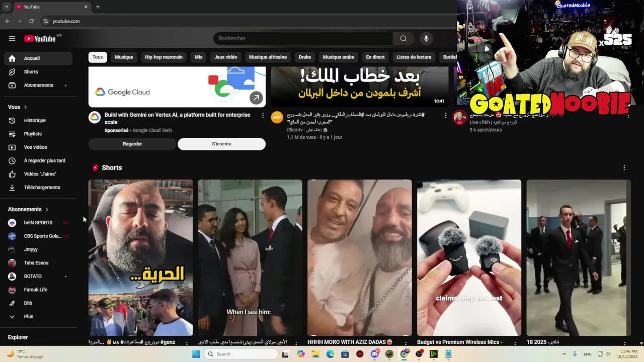Open the tab search dropdown arrow
The height and width of the screenshot is (362, 644).
pyautogui.click(x=7, y=7)
